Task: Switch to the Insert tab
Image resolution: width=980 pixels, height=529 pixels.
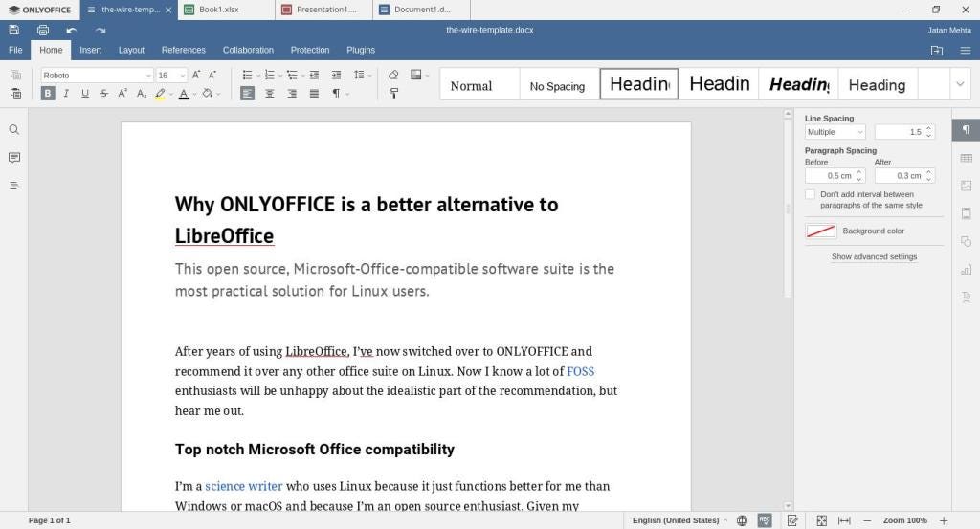Action: (x=90, y=50)
